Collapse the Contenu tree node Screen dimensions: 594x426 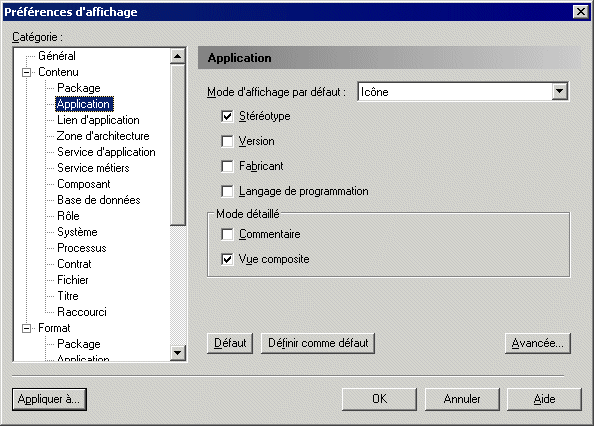click(27, 72)
